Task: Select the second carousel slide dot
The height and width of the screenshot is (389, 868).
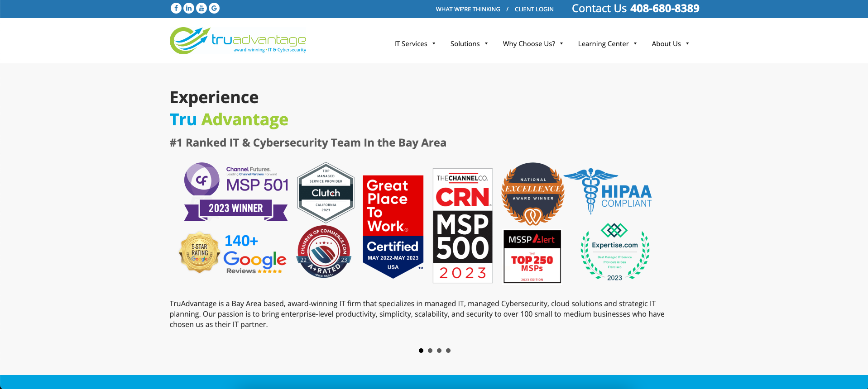Action: point(430,351)
